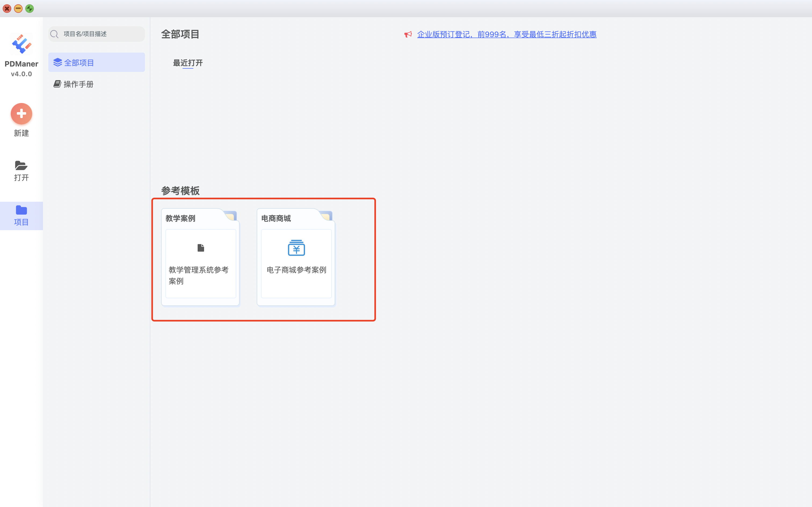Click the yen wallet icon in 电商商城 card
The height and width of the screenshot is (507, 812).
(296, 248)
